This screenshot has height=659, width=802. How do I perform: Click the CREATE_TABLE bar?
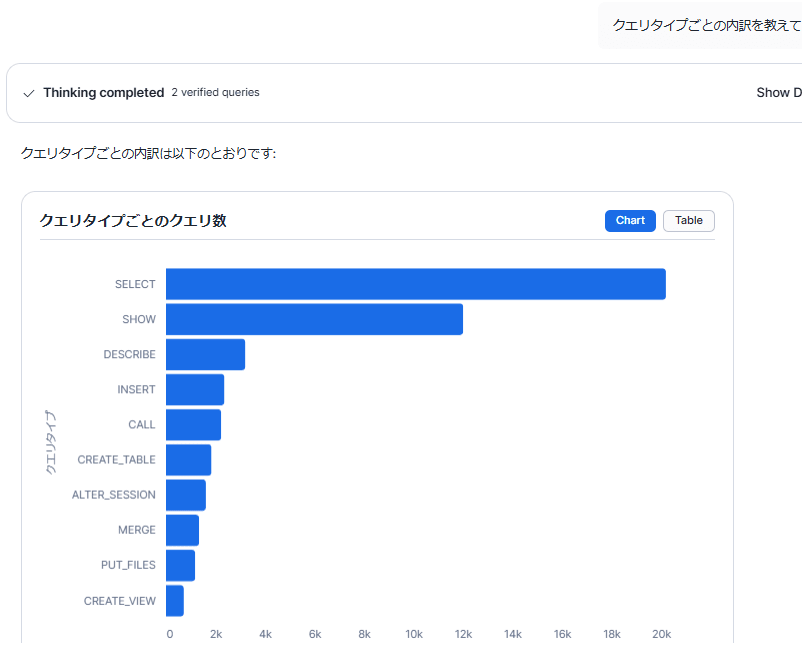(188, 460)
